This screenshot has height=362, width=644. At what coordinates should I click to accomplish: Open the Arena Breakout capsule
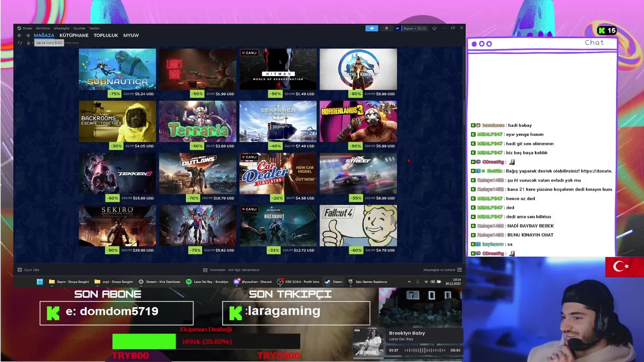(278, 225)
